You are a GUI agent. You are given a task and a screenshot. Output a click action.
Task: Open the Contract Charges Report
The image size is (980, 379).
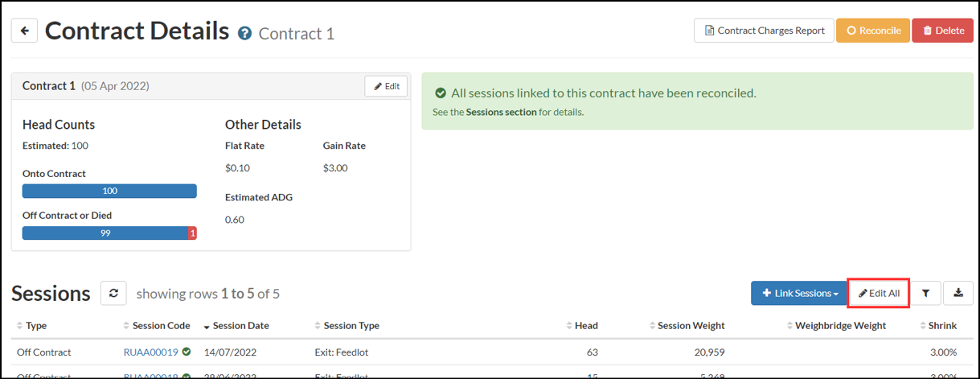tap(764, 31)
